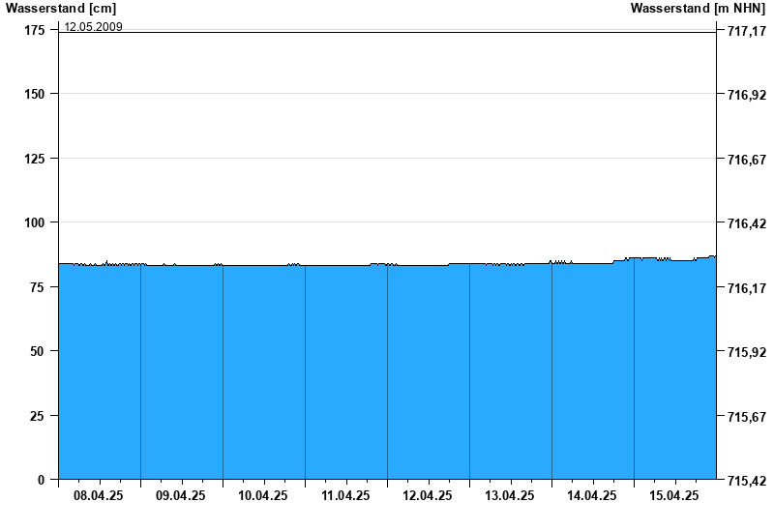The width and height of the screenshot is (774, 532).
Task: Pick the 14.04.25 date label
Action: 592,496
